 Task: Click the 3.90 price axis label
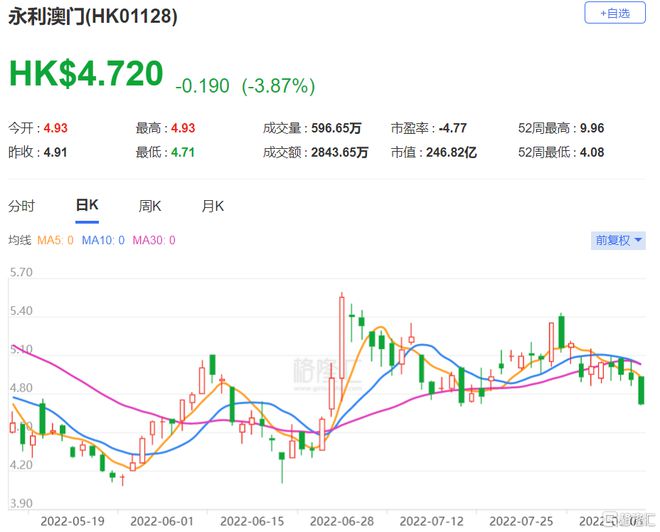point(21,503)
